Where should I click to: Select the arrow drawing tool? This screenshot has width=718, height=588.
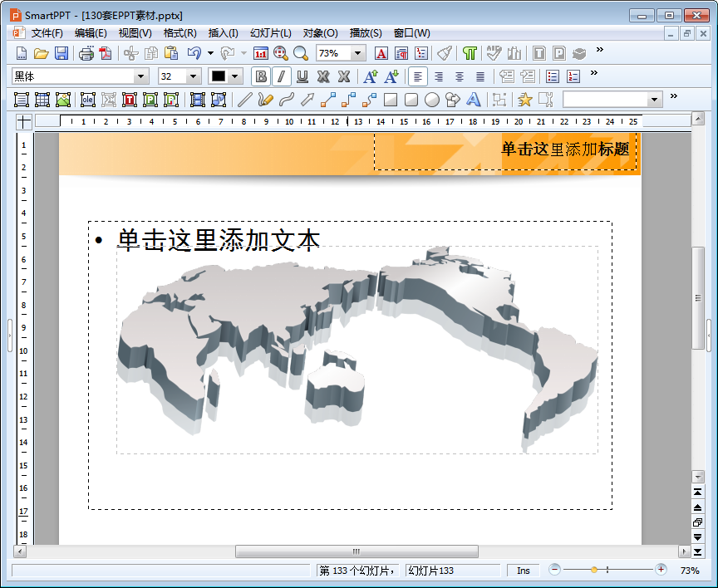point(307,100)
